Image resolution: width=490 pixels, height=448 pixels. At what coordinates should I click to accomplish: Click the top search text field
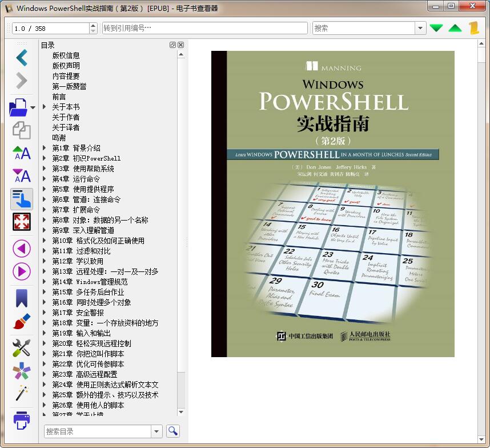(364, 28)
